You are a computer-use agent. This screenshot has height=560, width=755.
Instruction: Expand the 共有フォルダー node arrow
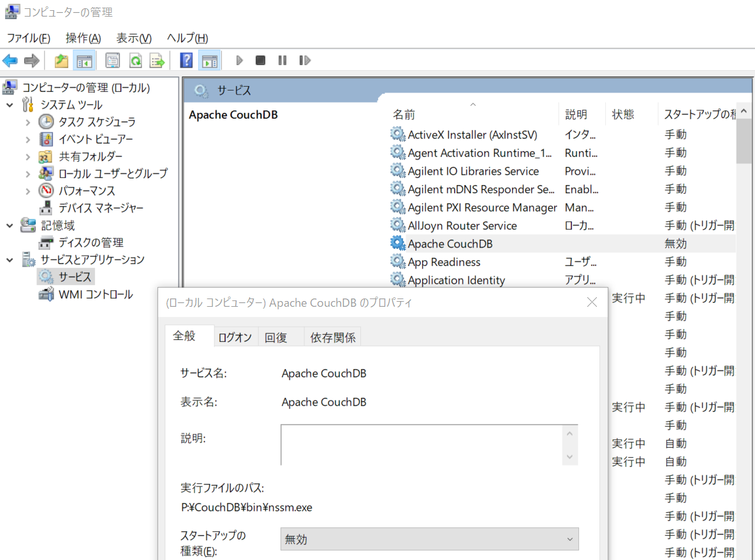click(28, 157)
